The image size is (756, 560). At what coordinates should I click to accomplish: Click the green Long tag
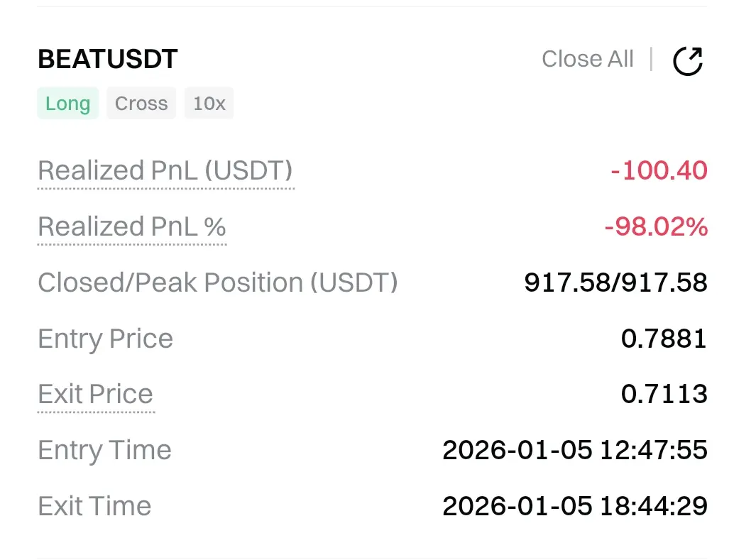(x=67, y=104)
